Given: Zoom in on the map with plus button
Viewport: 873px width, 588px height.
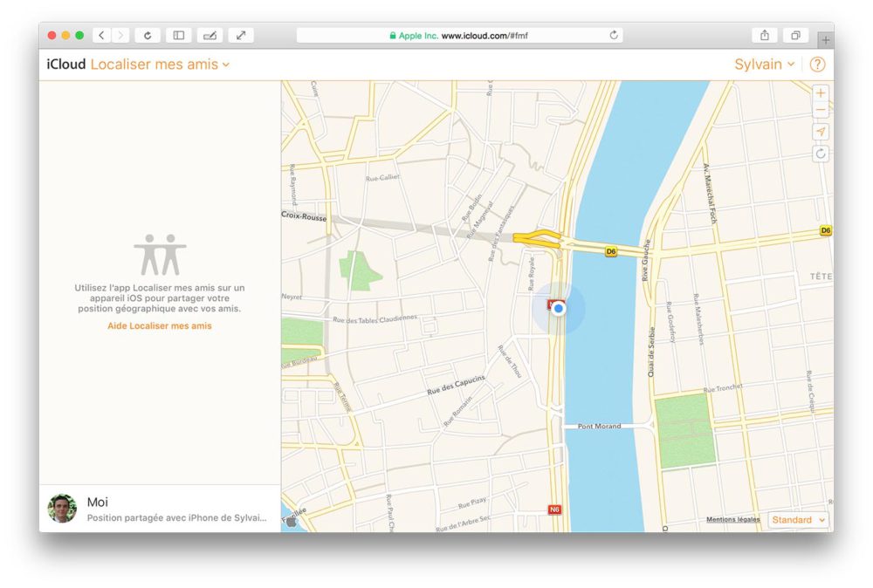Looking at the screenshot, I should [820, 93].
